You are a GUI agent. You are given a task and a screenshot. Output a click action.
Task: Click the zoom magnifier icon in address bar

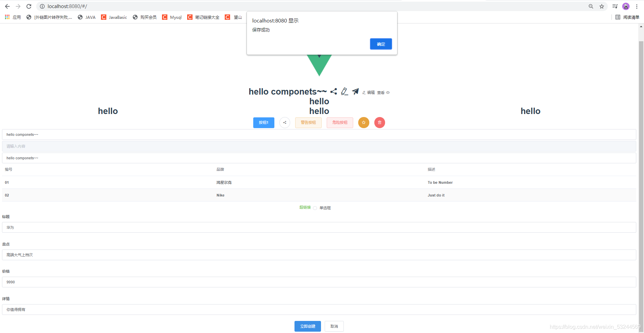coord(591,6)
